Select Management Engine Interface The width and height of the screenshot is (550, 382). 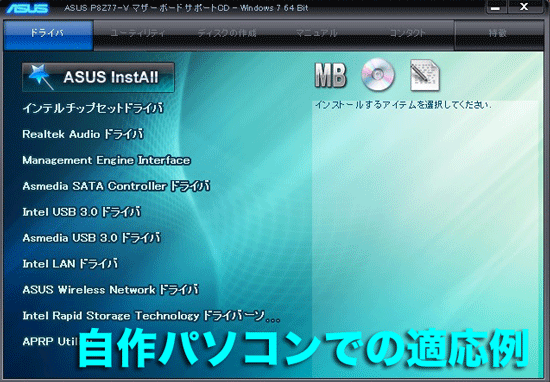point(107,160)
